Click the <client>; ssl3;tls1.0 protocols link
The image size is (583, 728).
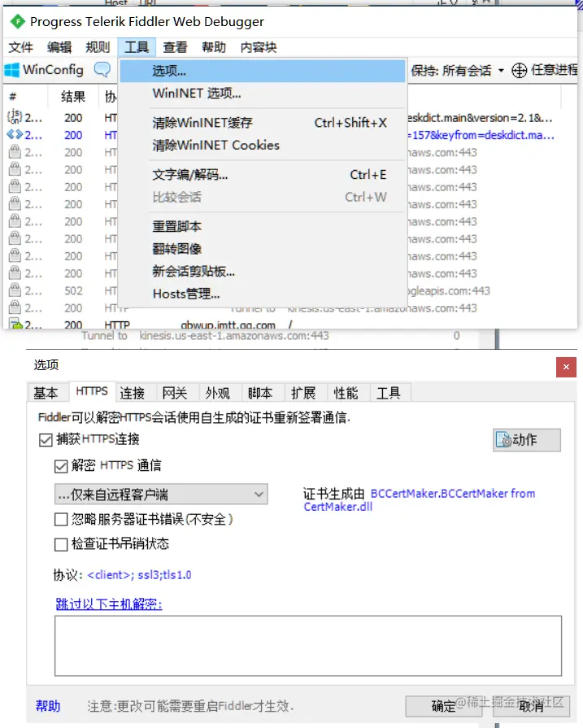(139, 575)
